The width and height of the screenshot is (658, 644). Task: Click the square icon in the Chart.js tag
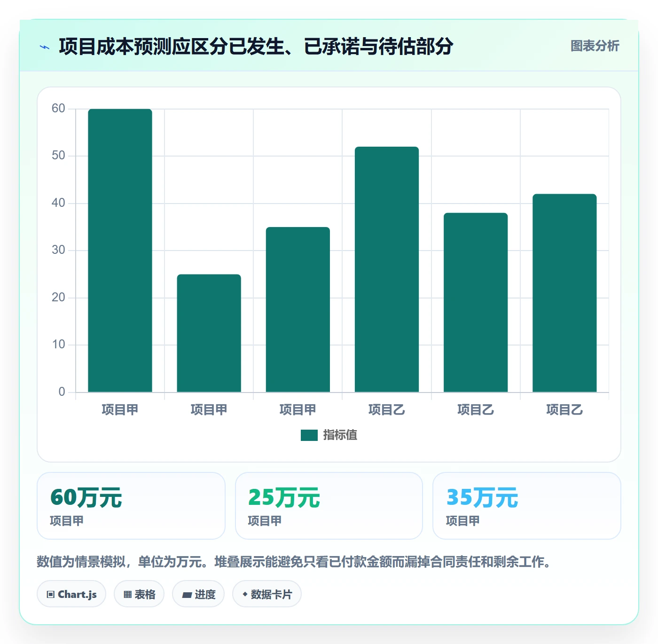pos(51,594)
